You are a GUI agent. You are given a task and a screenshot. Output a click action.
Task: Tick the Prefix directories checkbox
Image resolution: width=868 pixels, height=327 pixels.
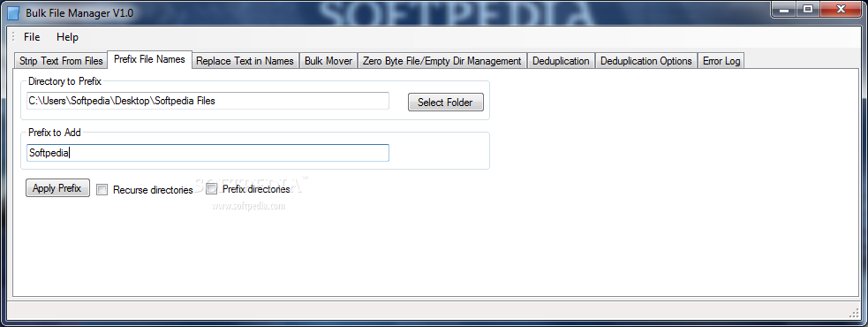click(211, 189)
